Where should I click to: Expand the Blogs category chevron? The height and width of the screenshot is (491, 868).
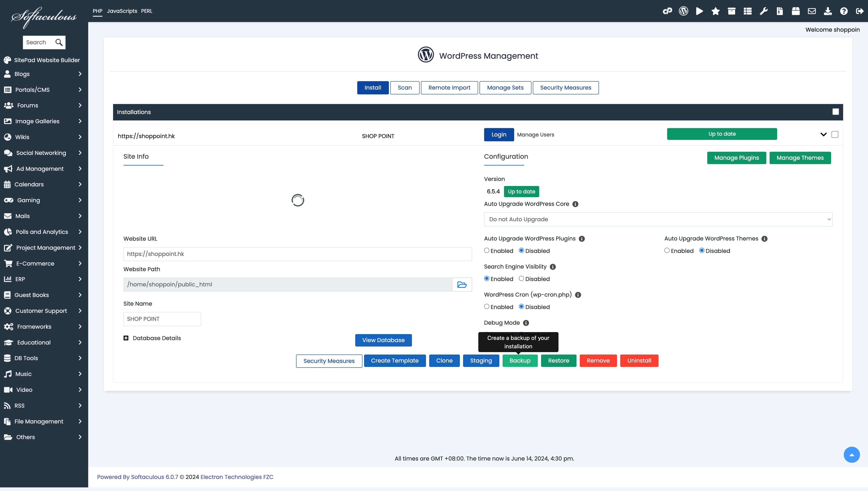80,74
